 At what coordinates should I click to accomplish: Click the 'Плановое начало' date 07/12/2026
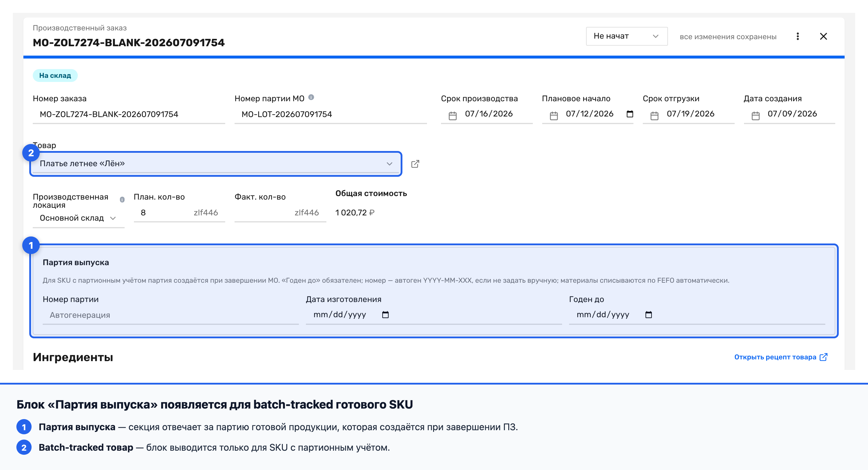[590, 114]
